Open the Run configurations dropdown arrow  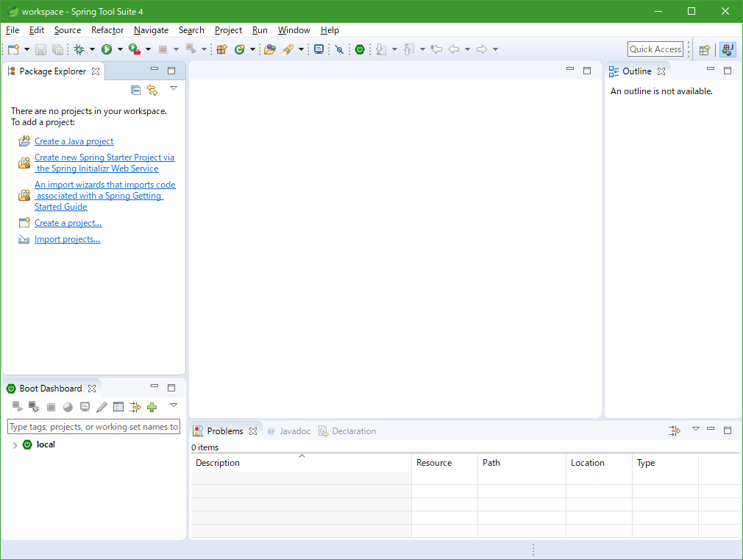pos(120,49)
